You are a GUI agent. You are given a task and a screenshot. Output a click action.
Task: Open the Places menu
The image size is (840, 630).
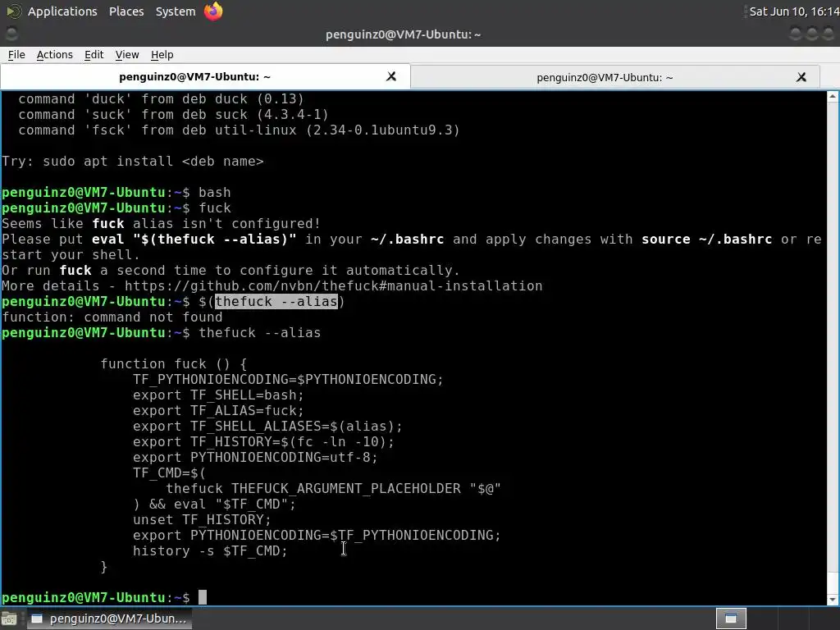click(x=126, y=11)
